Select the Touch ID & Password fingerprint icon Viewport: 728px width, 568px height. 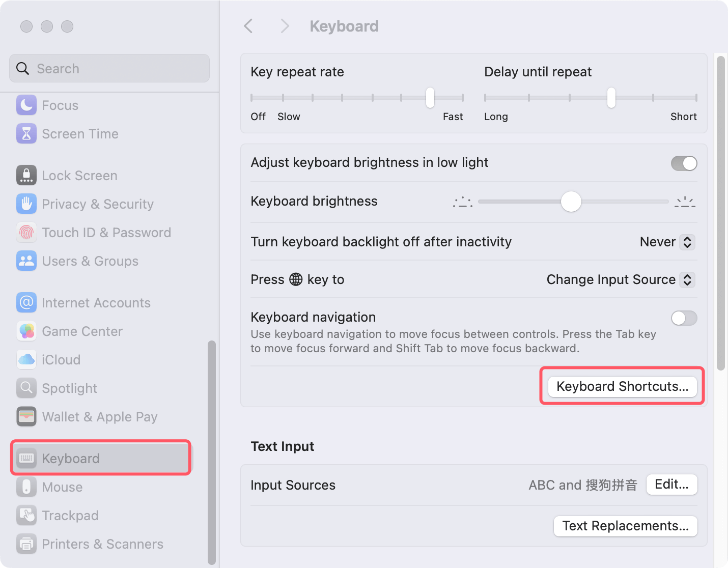click(x=26, y=233)
